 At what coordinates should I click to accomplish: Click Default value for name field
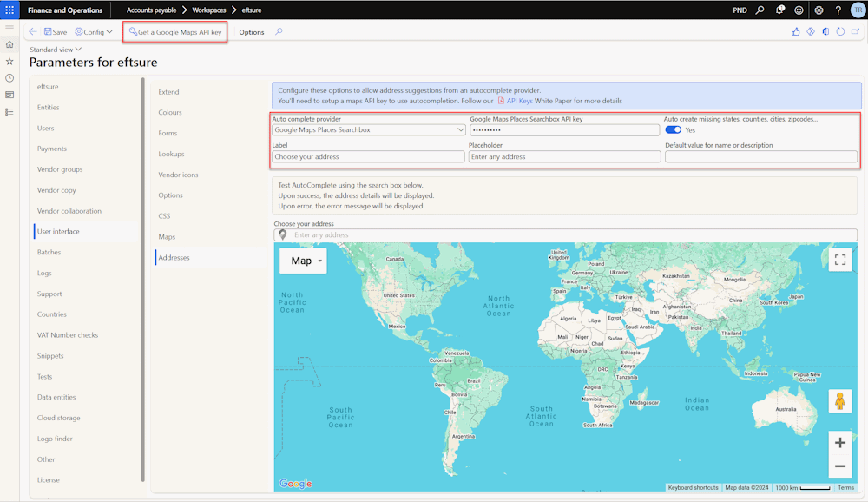(x=761, y=157)
